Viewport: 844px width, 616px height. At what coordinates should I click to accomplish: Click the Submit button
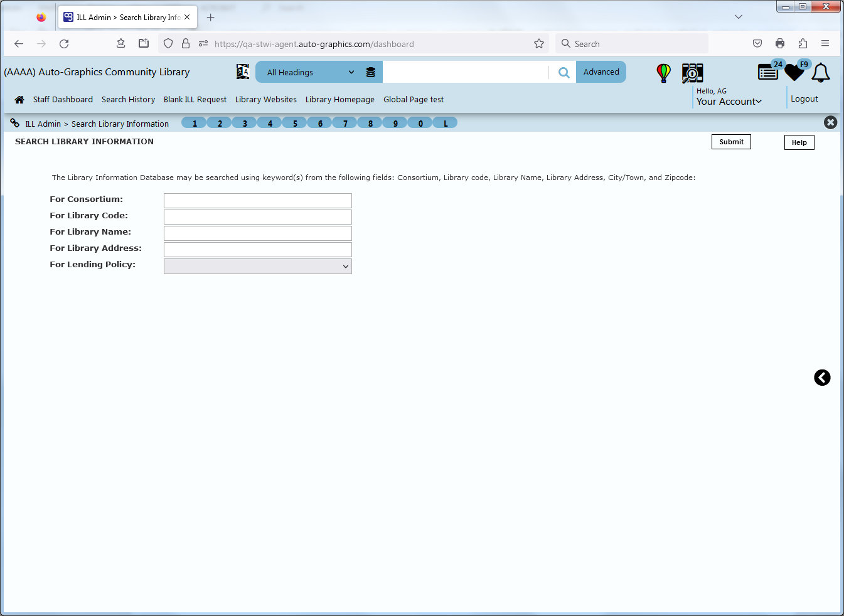point(731,142)
